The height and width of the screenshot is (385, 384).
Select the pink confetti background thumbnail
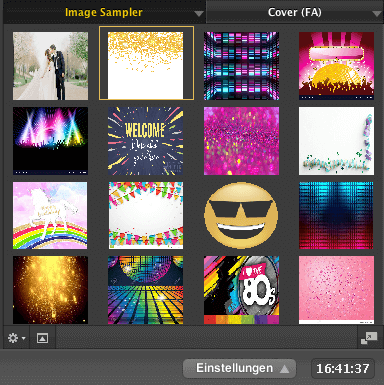pyautogui.click(x=336, y=290)
